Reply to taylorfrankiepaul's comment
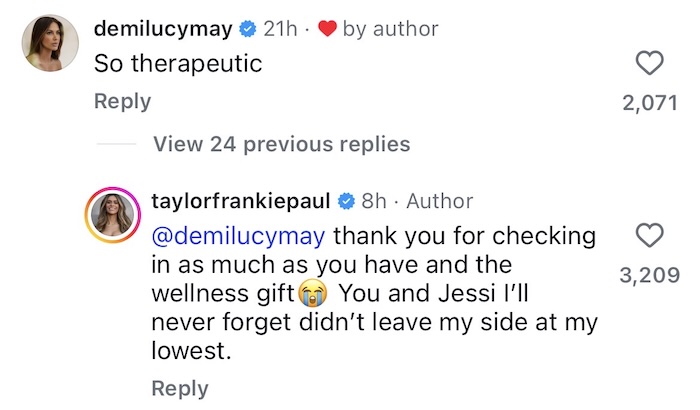Viewport: 700px width, 410px height. pos(180,388)
